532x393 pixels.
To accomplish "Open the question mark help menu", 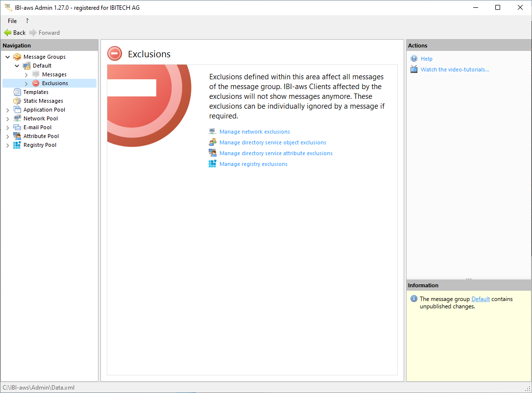I will [27, 21].
